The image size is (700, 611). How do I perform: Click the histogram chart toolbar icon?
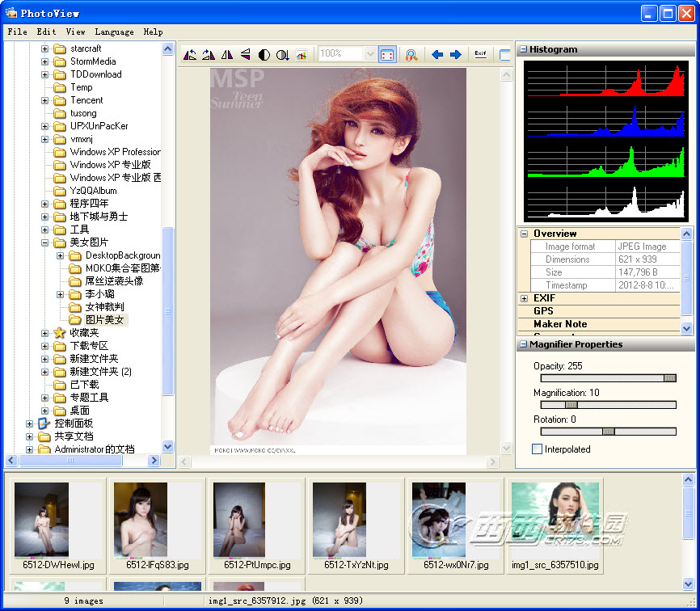point(302,55)
